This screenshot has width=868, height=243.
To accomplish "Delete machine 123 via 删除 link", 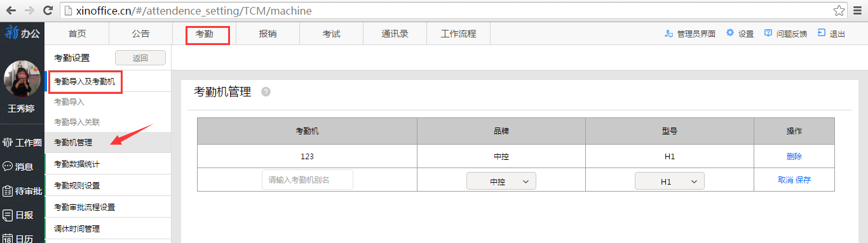I will [x=794, y=157].
